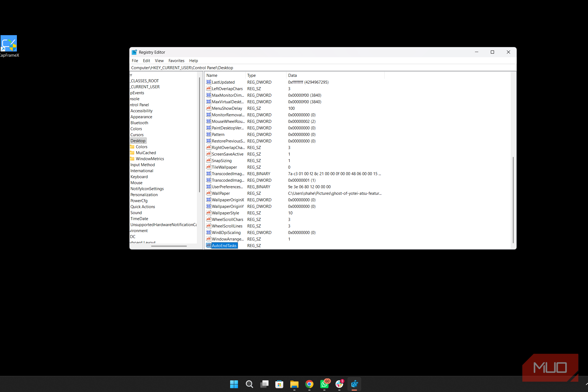This screenshot has width=588, height=392.
Task: Click the tree pane vertical scrollbar
Action: point(199,135)
